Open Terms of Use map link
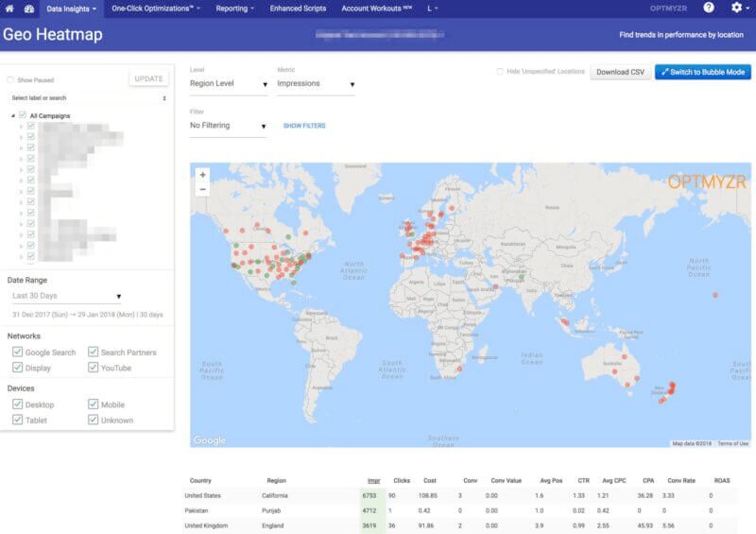 point(733,443)
